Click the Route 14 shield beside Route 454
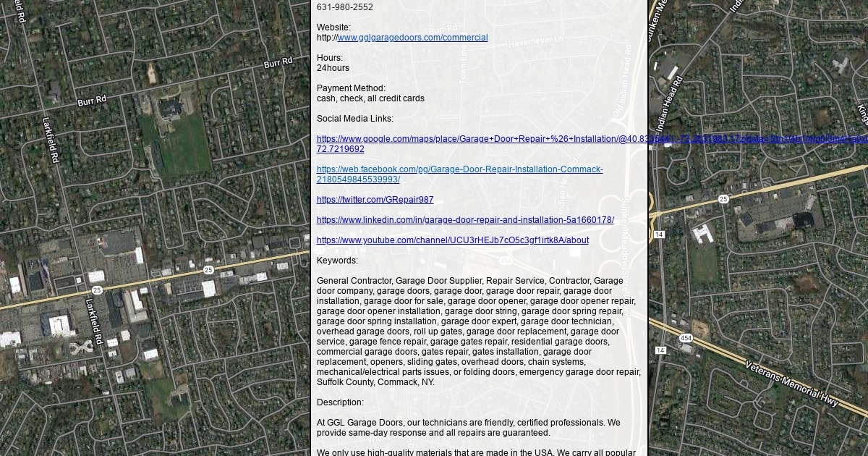 (x=660, y=350)
